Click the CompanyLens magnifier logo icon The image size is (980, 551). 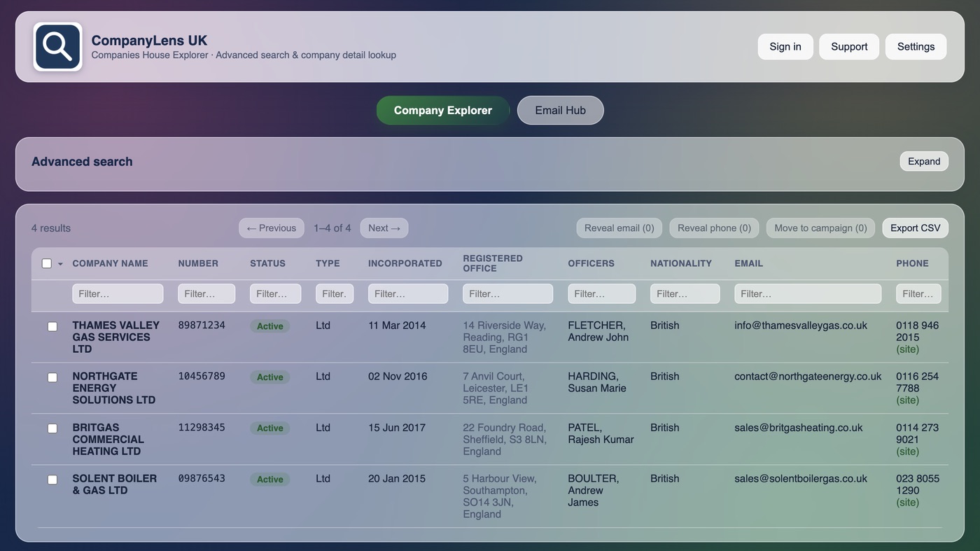58,47
